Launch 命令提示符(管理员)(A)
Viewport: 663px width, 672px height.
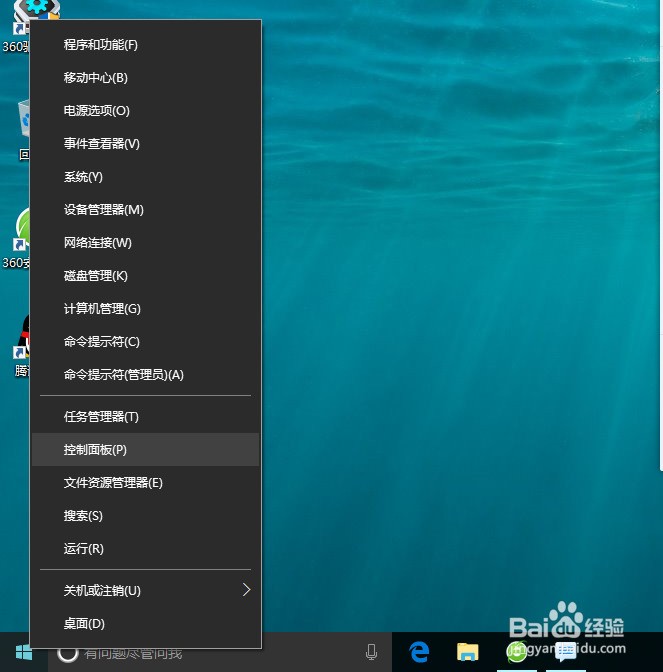(145, 375)
